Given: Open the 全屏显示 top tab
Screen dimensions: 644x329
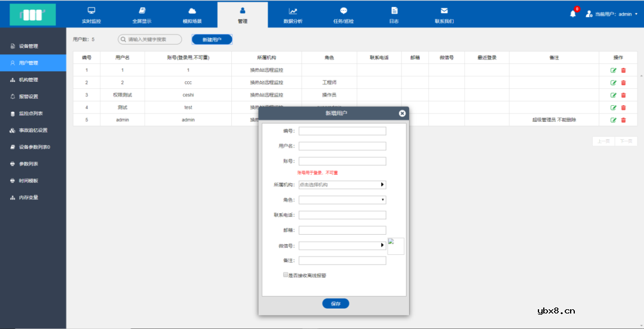Looking at the screenshot, I should (x=142, y=15).
